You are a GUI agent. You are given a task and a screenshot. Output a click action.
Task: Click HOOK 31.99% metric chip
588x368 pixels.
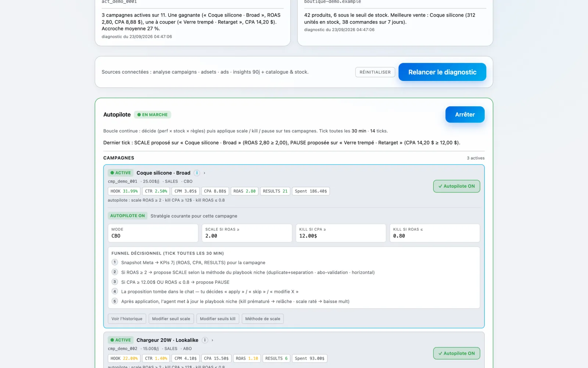click(124, 191)
